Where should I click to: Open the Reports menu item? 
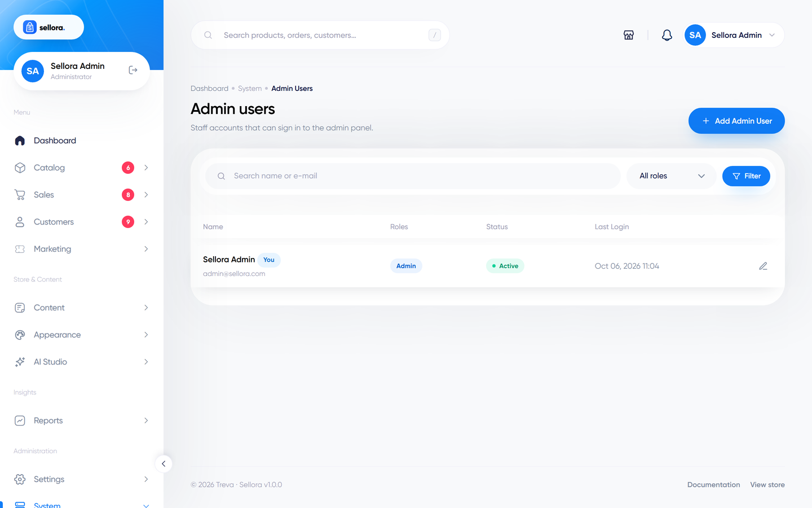coord(82,421)
